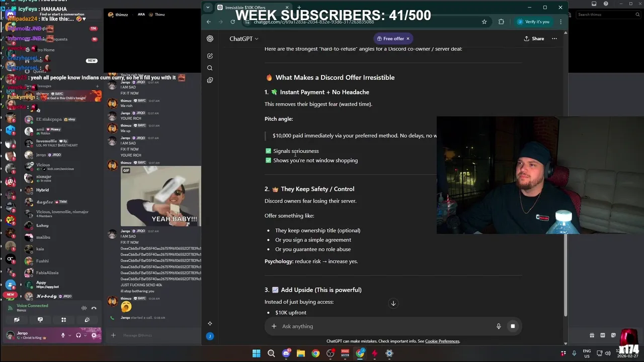Screen dimensions: 644x362
Task: Close the Irresistible $10K Offers tab
Action: click(287, 8)
